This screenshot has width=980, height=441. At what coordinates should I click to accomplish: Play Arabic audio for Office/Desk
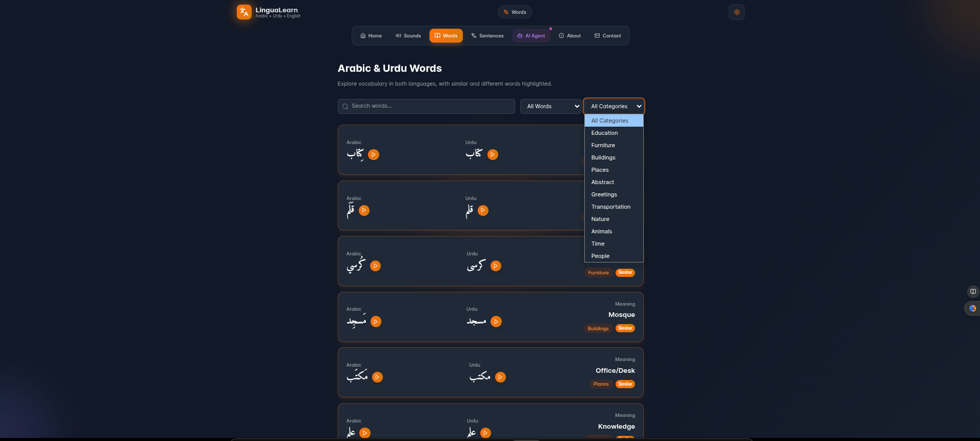point(377,377)
